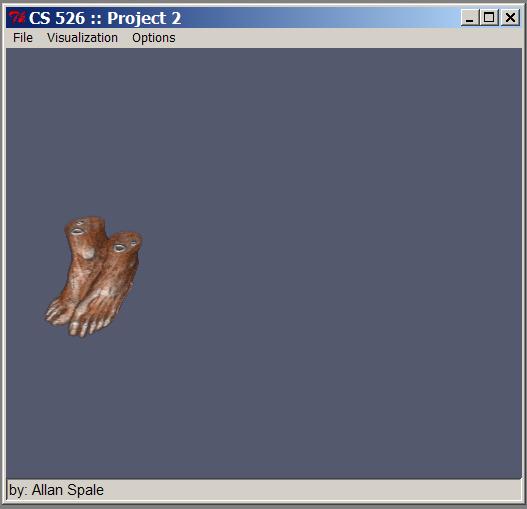Select the large bone cross-section on rear leg
This screenshot has width=527, height=509.
pos(77,231)
